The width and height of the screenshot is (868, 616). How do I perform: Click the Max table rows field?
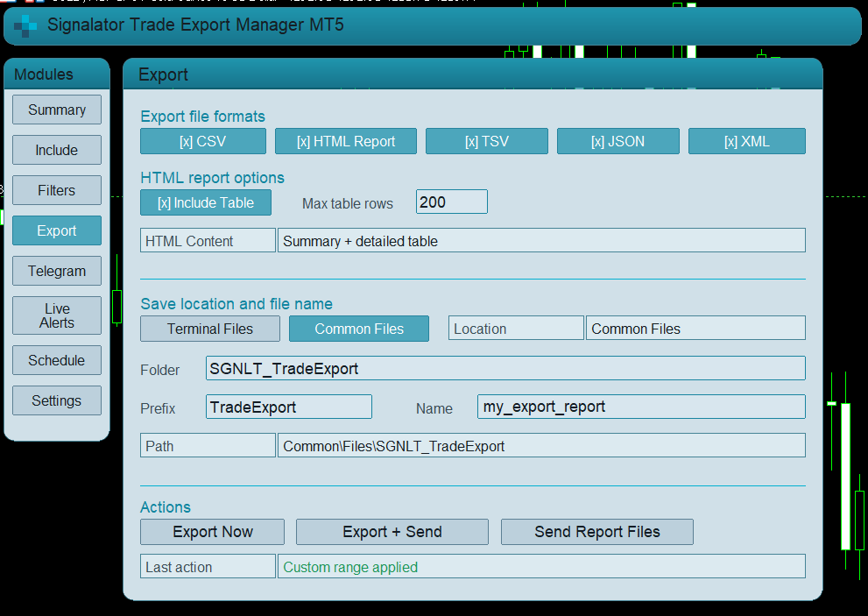pos(452,202)
